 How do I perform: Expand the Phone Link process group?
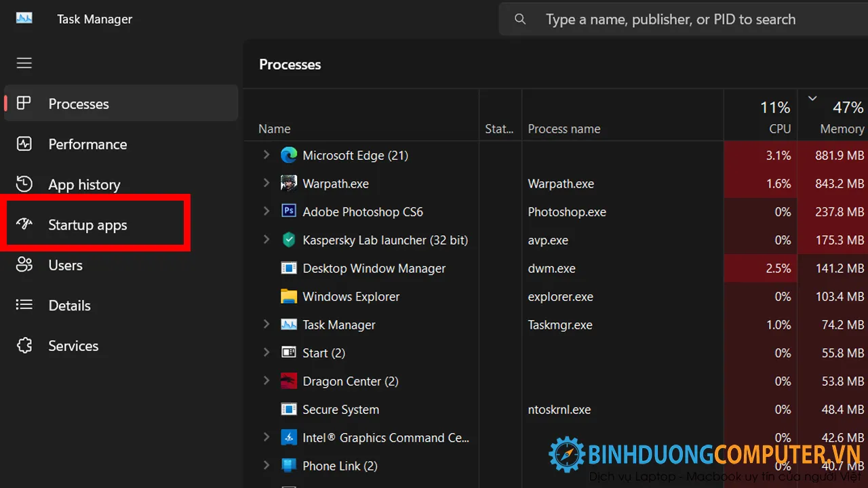point(267,466)
